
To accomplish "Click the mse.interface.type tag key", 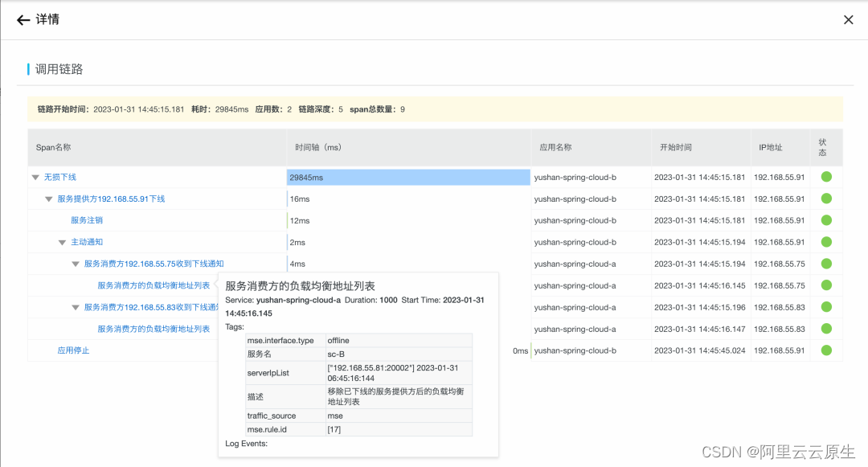I will [280, 340].
